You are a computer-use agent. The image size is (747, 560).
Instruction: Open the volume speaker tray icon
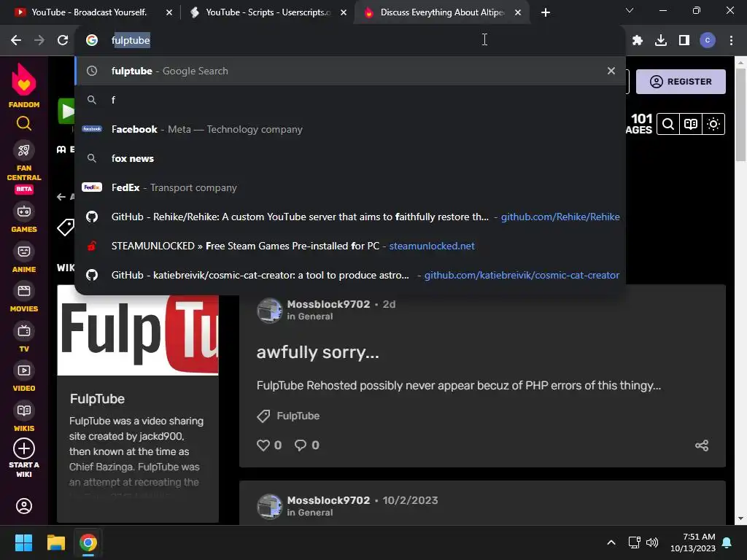click(651, 542)
